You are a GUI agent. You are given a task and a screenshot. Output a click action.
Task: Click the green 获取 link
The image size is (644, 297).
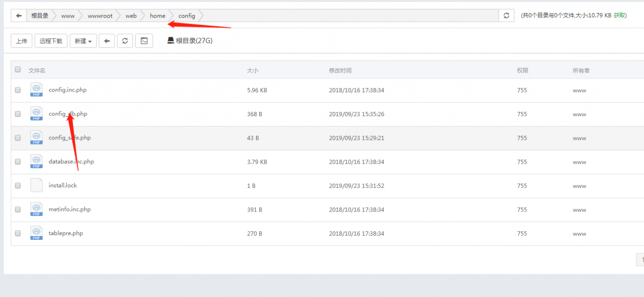click(x=619, y=16)
